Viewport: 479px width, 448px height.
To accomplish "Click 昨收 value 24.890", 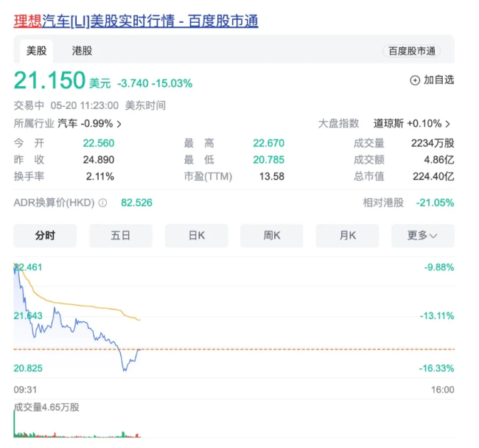I will coord(99,160).
